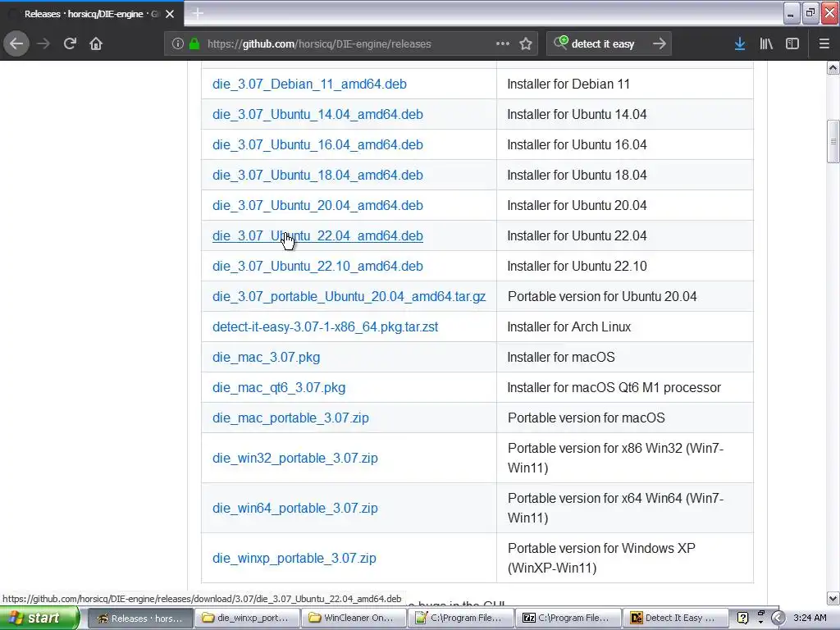Screen dimensions: 840x630
Task: Click the page scroll-up arrow
Action: click(x=833, y=68)
